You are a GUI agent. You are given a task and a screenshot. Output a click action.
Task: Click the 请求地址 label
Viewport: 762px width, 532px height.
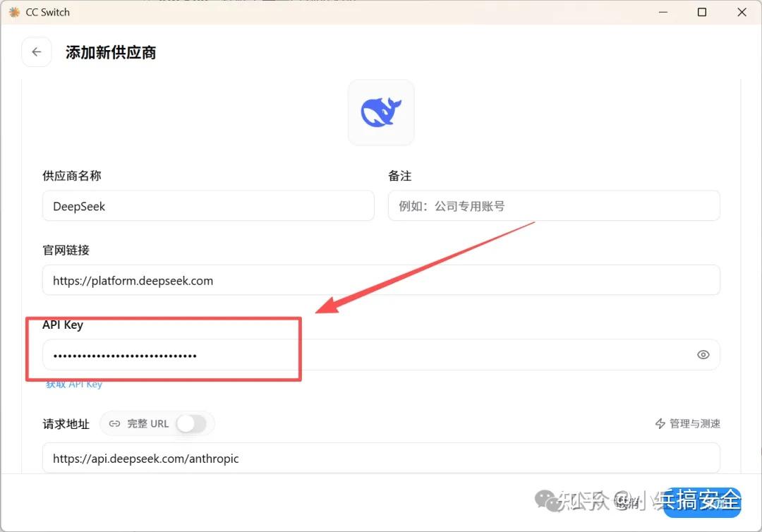[66, 423]
